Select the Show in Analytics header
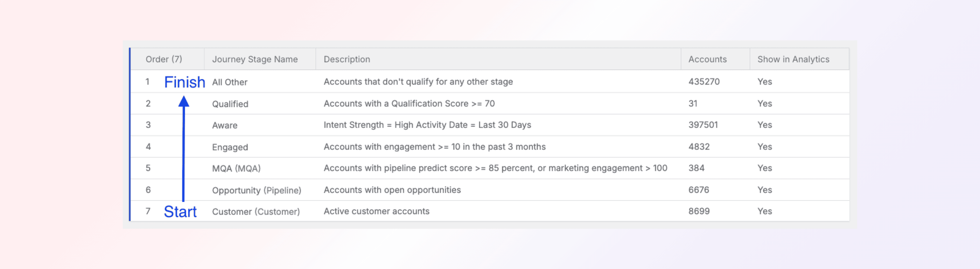Viewport: 980px width, 269px height. click(793, 59)
